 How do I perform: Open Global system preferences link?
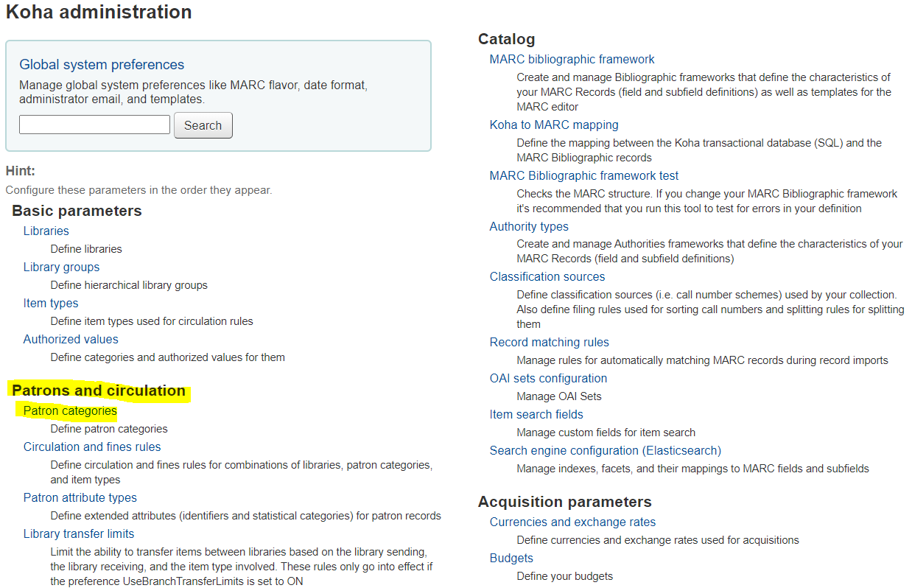tap(102, 65)
